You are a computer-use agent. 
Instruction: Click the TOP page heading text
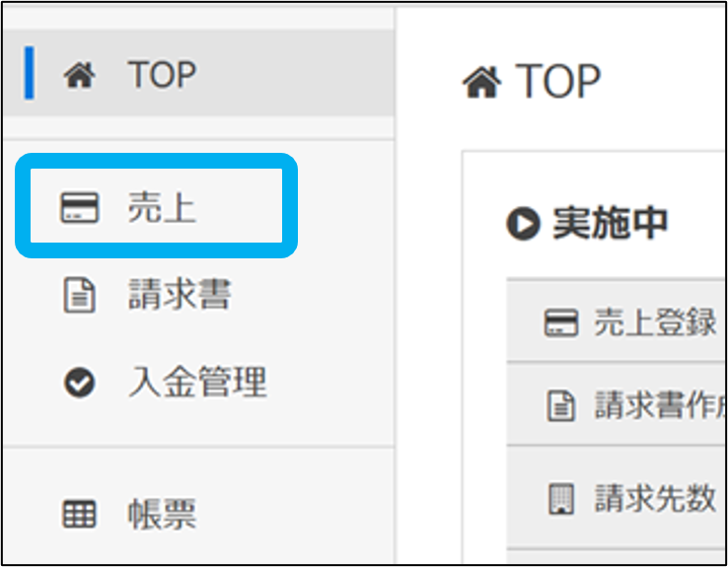(x=558, y=82)
